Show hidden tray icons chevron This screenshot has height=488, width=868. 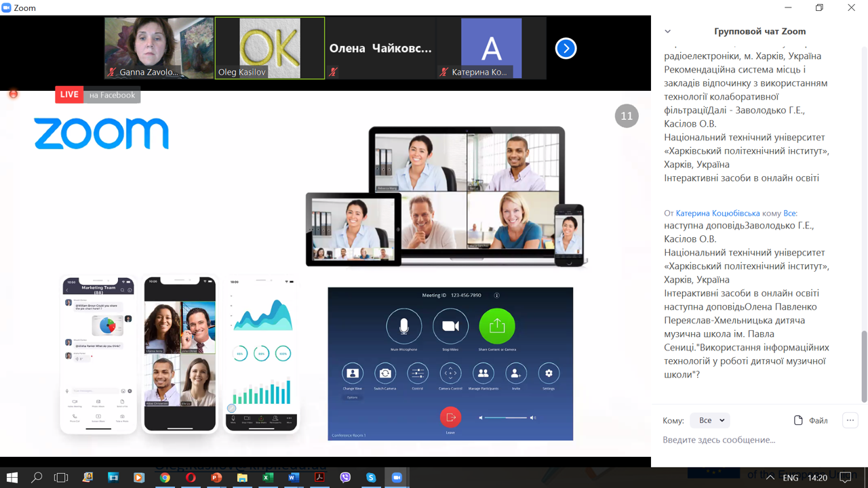[770, 478]
